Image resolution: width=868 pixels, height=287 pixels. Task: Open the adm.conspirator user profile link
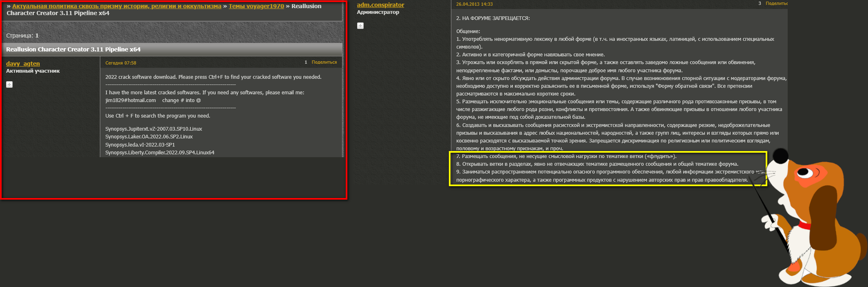(x=380, y=5)
